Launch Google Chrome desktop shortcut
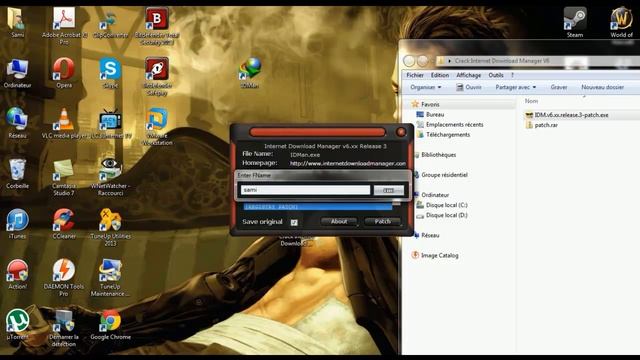Viewport: 640px width, 360px height. (x=110, y=324)
